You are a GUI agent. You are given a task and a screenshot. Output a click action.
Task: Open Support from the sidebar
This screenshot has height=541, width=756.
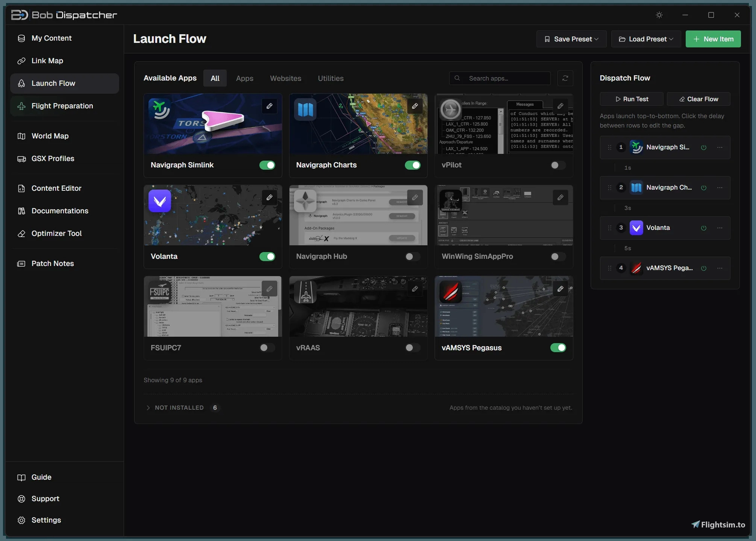(65, 499)
